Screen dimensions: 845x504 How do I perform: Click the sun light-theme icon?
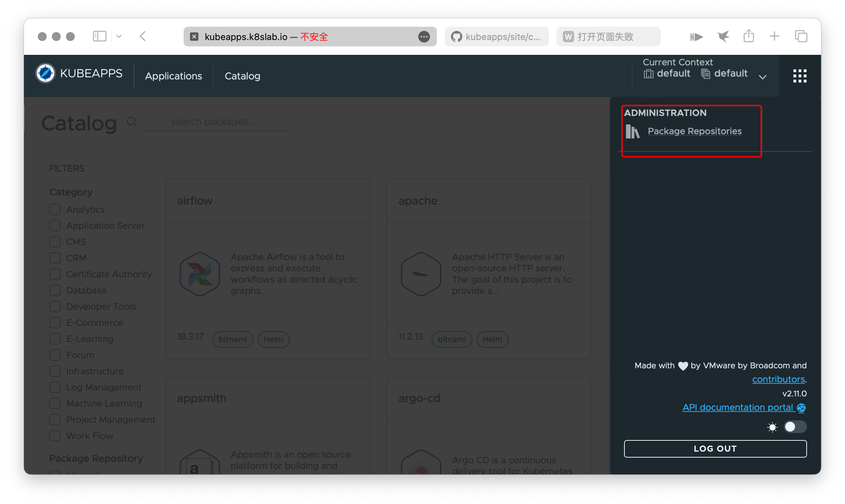coord(772,427)
